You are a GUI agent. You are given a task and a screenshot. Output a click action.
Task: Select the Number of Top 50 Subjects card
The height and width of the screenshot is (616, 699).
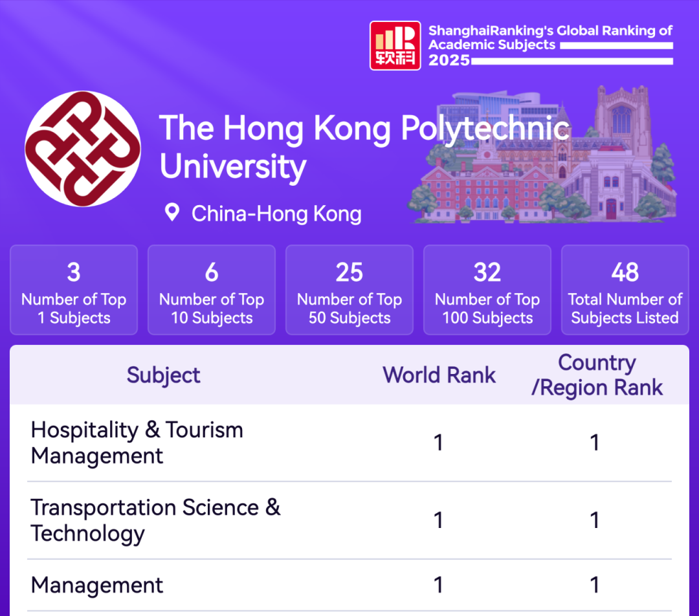coord(349,290)
